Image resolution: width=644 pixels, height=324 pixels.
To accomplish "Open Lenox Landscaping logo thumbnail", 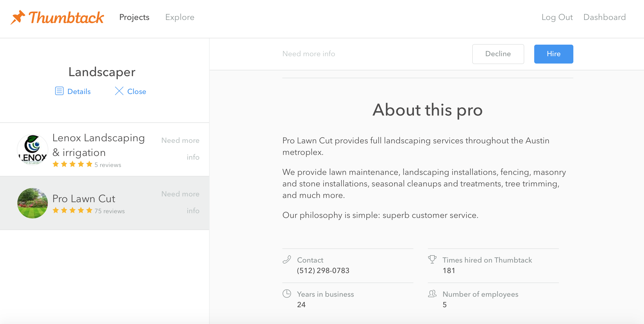I will tap(33, 150).
